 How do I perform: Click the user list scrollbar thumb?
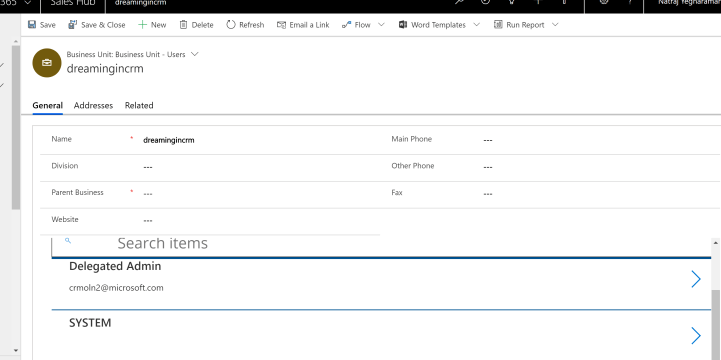tap(715, 324)
